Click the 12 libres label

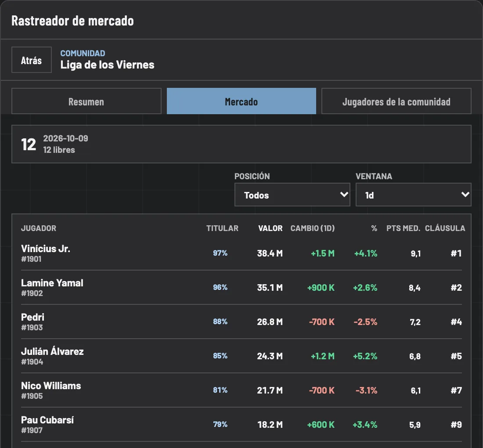pos(59,150)
